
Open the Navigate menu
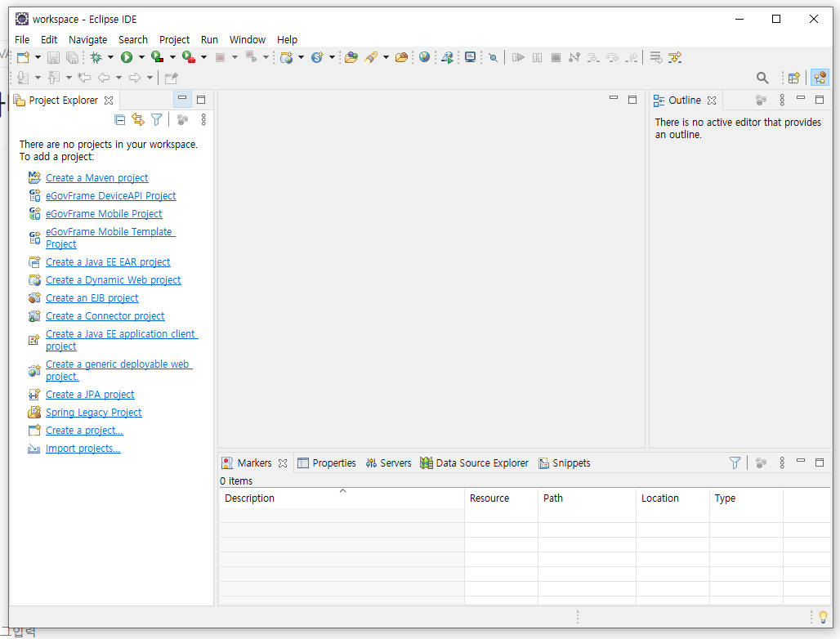(x=88, y=40)
